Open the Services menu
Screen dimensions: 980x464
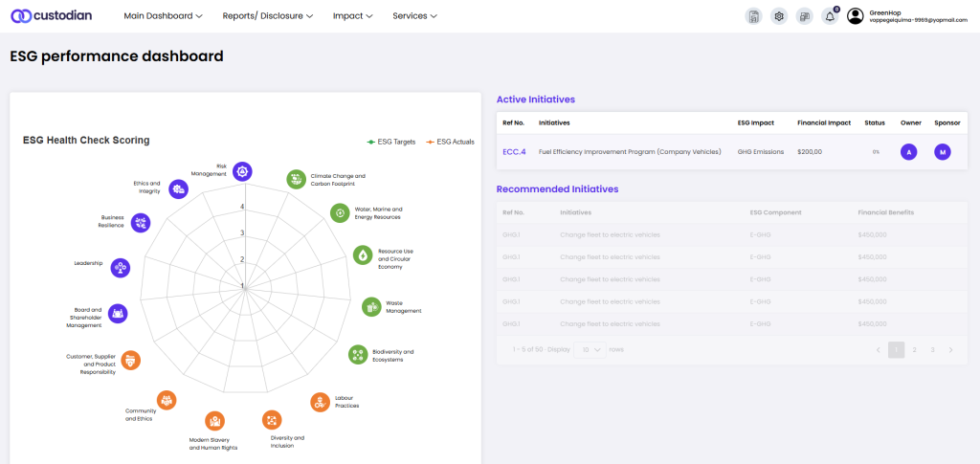click(x=414, y=16)
